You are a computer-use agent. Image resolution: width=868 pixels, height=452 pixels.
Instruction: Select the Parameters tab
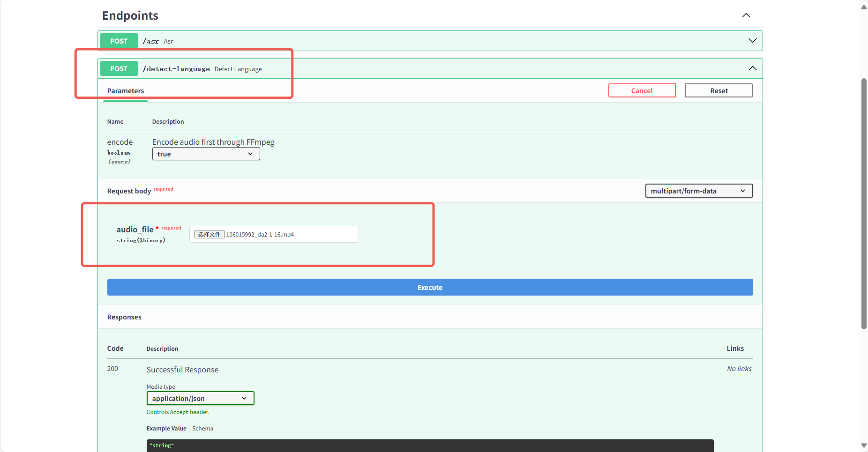[126, 91]
